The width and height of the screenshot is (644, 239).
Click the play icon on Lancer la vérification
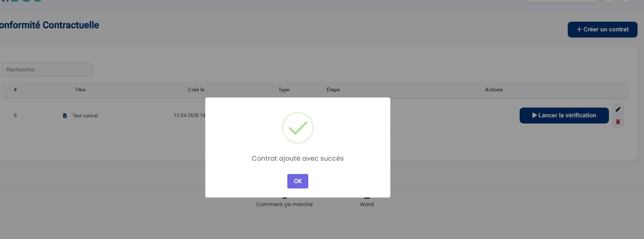tap(535, 115)
